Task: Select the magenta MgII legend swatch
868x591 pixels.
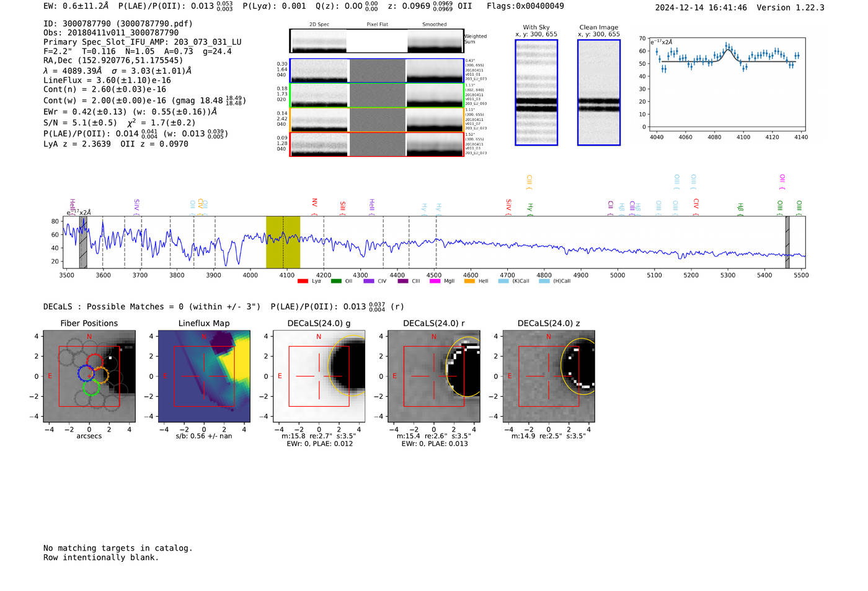Action: click(x=436, y=281)
